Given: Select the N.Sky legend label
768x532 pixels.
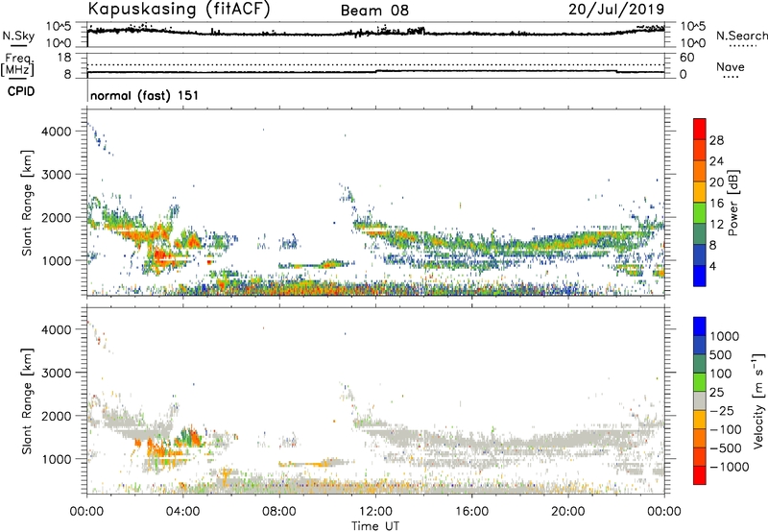Looking at the screenshot, I should point(18,36).
